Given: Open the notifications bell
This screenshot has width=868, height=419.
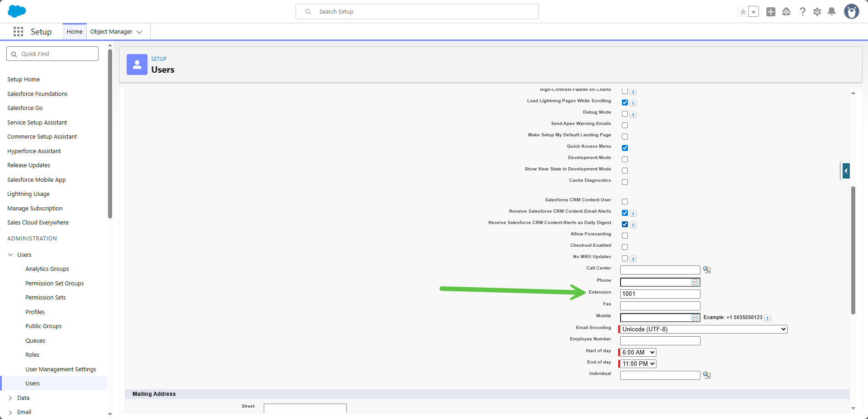Looking at the screenshot, I should point(831,12).
